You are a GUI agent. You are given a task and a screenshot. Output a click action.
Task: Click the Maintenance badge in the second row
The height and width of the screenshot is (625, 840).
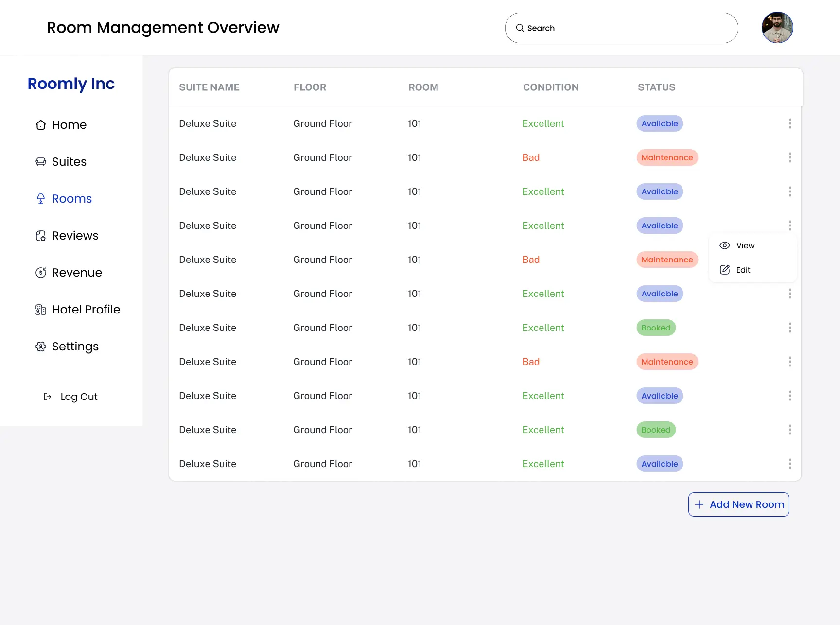(x=667, y=157)
